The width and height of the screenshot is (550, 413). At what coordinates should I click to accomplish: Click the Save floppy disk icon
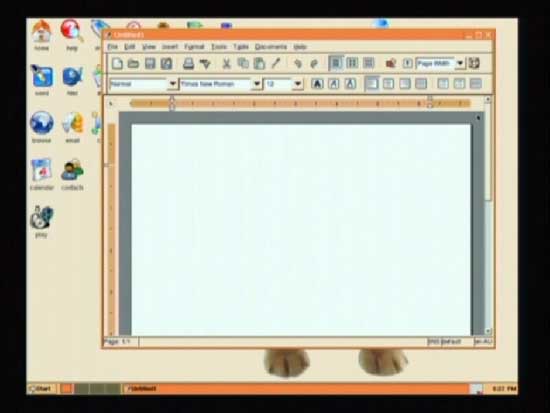[150, 64]
